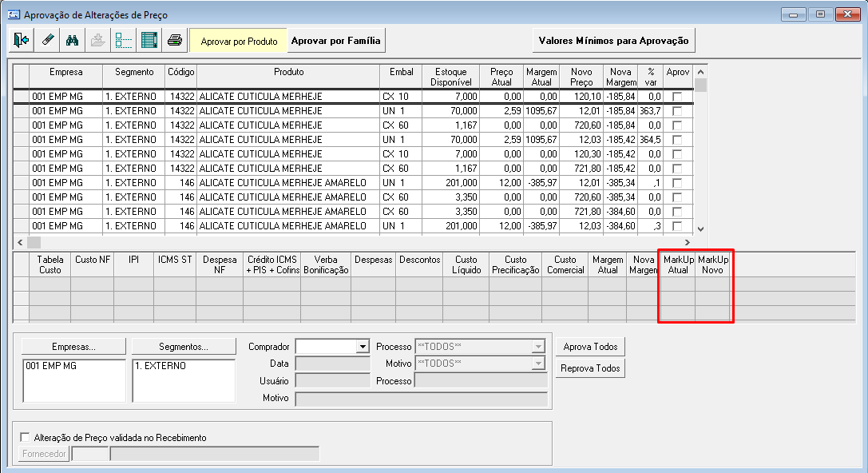
Task: Tick Aprov checkbox for row with Novo Preço 120,30
Action: (677, 154)
